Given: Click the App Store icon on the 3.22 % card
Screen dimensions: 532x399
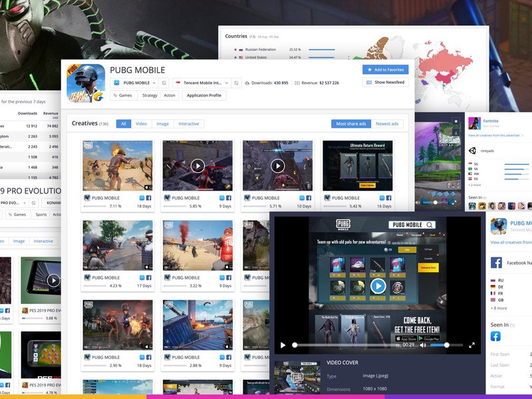Looking at the screenshot, I should [x=222, y=277].
